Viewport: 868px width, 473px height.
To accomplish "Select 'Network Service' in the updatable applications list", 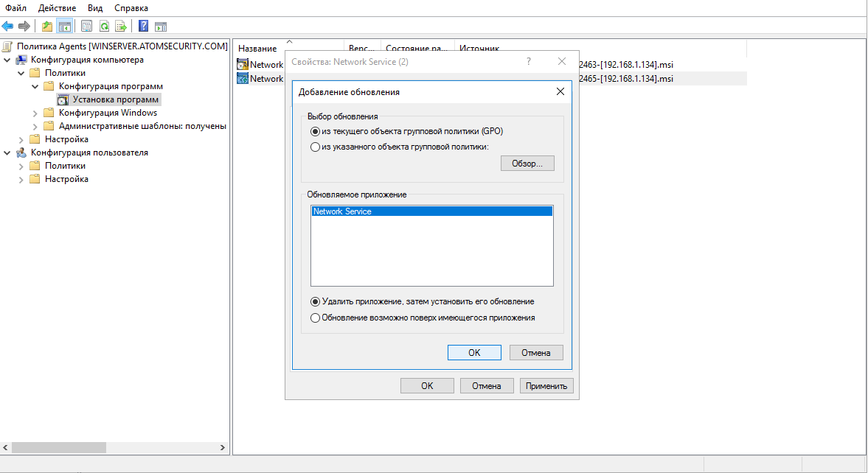I will pyautogui.click(x=367, y=211).
